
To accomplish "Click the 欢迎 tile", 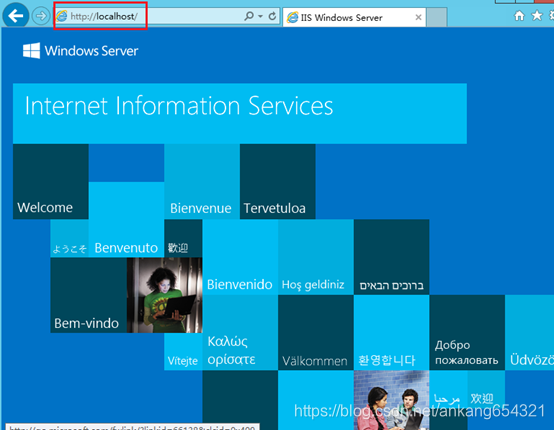I will tap(486, 389).
